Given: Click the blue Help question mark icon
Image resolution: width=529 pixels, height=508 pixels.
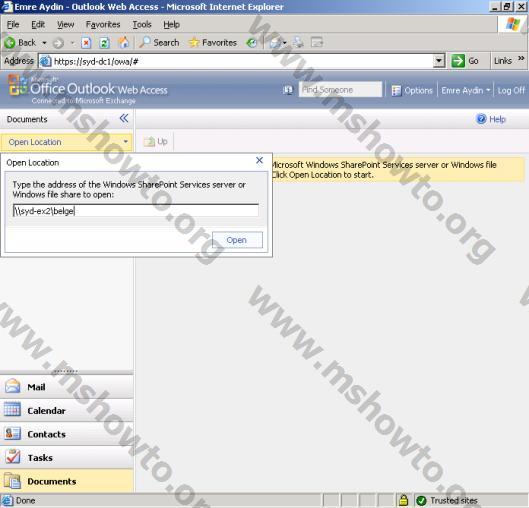Looking at the screenshot, I should coord(481,119).
